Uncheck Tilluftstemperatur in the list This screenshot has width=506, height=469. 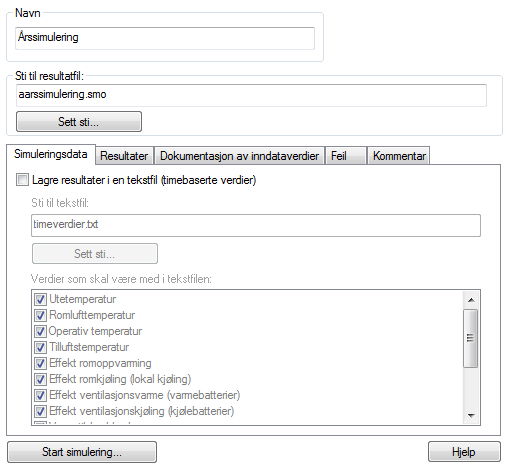[40, 347]
